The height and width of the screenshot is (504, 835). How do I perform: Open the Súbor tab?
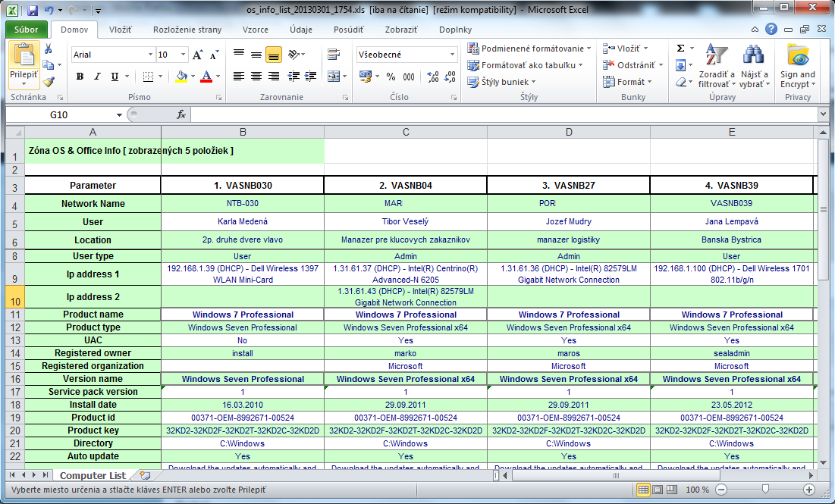click(26, 30)
